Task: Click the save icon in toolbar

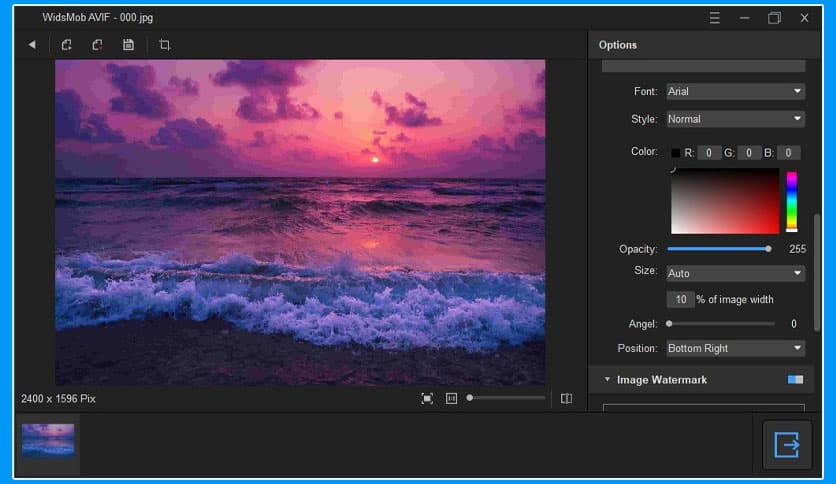Action: click(128, 45)
